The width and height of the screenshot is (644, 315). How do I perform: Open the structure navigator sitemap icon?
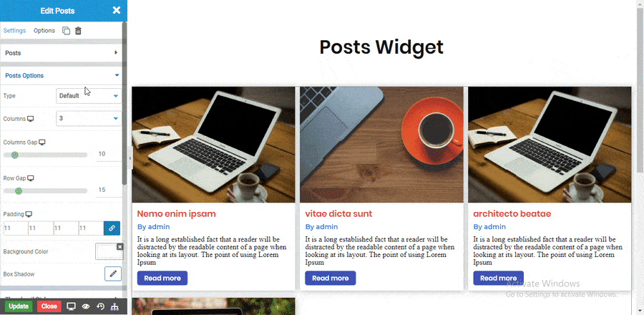tap(114, 306)
